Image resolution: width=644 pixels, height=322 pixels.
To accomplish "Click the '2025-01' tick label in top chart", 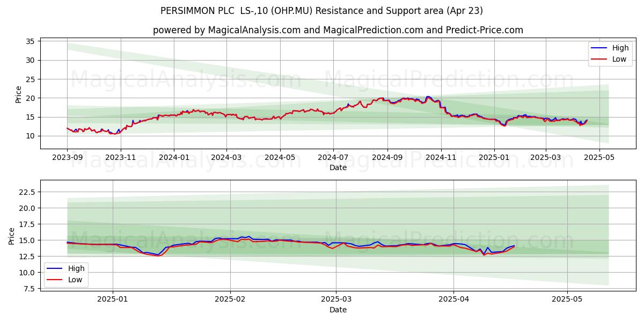I will pos(494,158).
